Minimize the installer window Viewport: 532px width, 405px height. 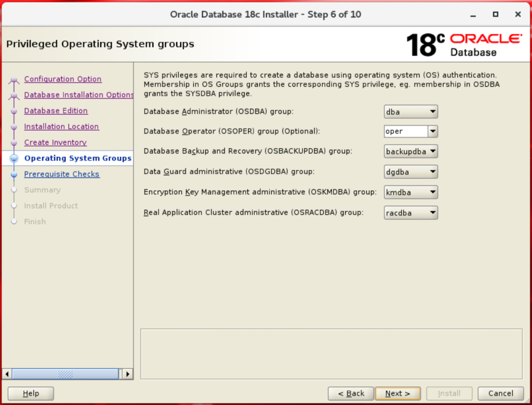click(473, 15)
